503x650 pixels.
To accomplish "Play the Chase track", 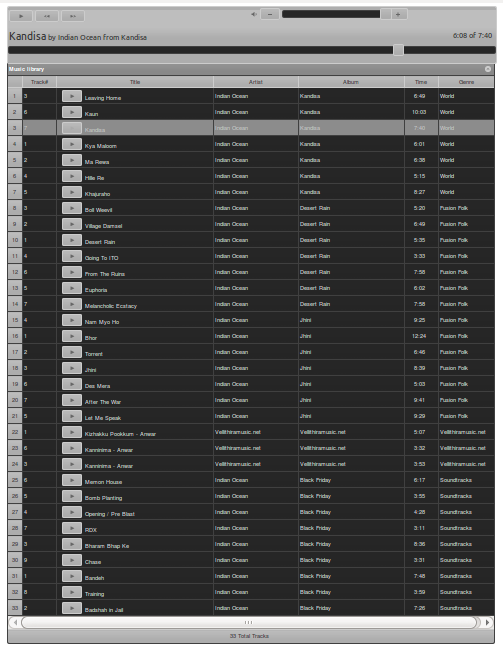I will [x=72, y=560].
